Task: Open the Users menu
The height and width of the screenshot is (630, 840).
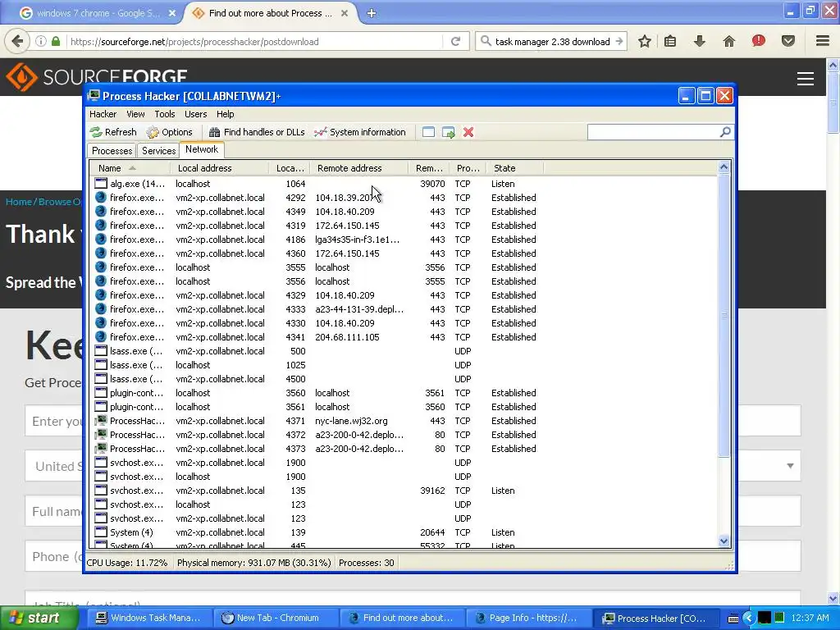Action: pyautogui.click(x=195, y=114)
